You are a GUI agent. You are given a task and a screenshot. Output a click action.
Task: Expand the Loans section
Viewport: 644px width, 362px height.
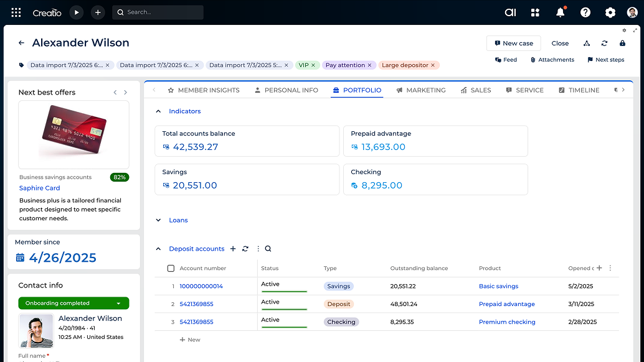[158, 220]
